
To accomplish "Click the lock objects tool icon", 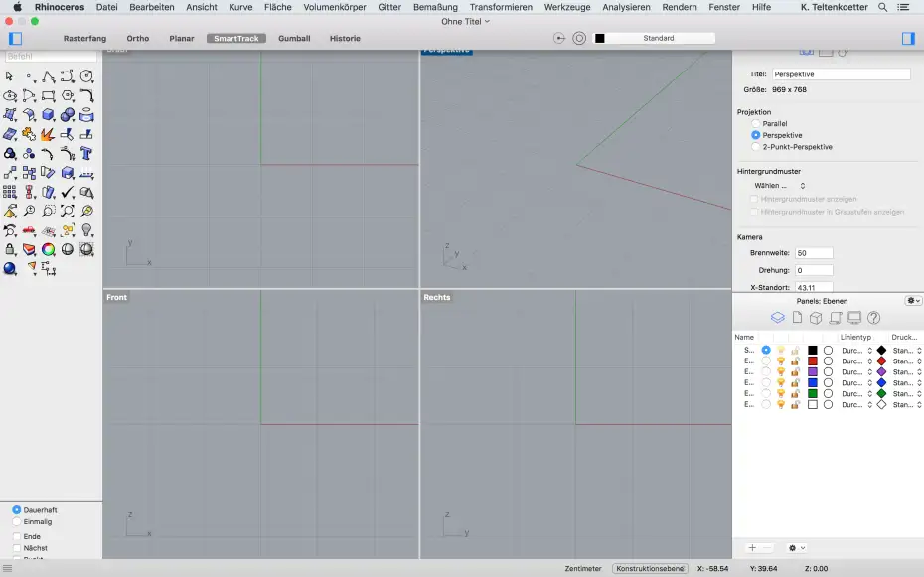I will tap(9, 248).
